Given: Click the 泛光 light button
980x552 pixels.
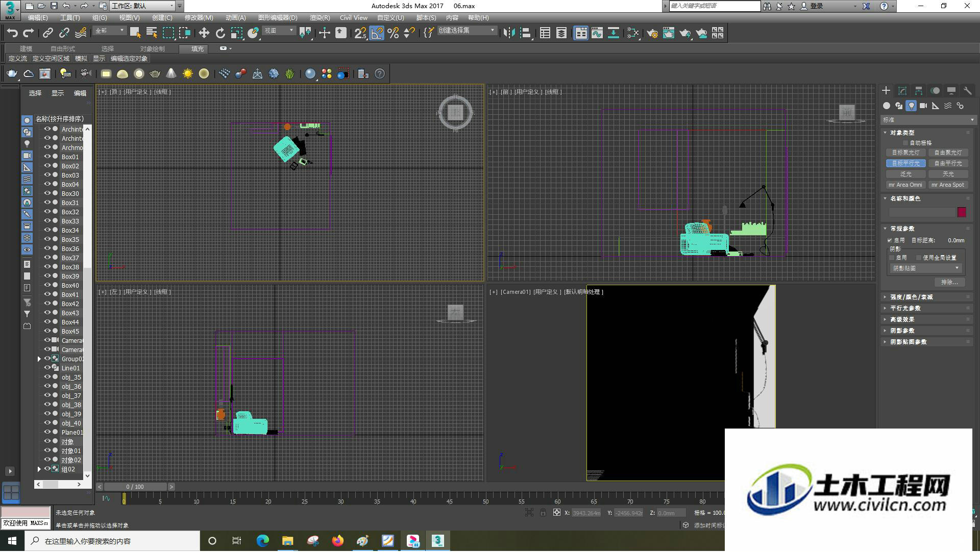Looking at the screenshot, I should (905, 174).
